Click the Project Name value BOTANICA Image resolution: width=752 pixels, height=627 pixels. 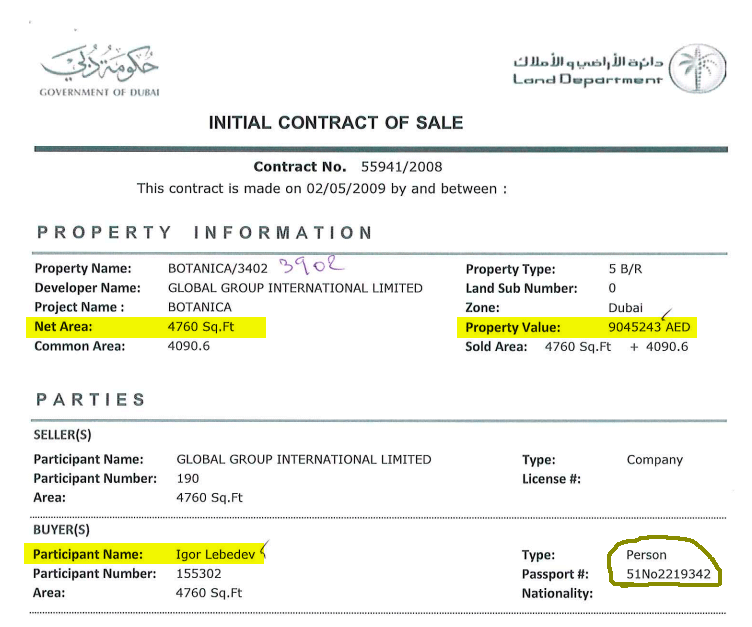200,307
